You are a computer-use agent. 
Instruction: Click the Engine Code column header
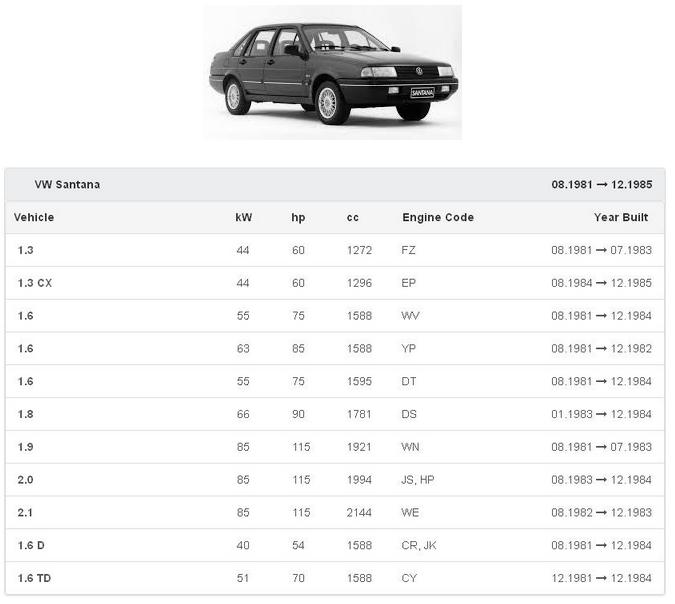point(438,217)
